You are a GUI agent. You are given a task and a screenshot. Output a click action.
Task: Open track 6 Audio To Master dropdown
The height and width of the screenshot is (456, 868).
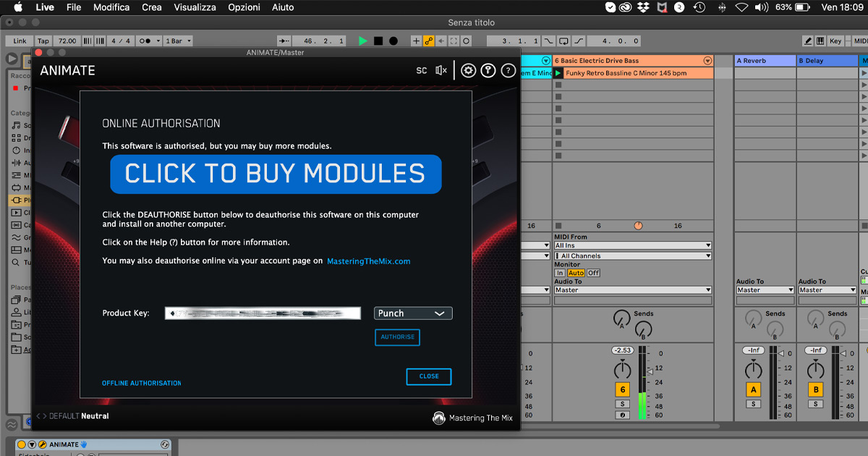[633, 290]
